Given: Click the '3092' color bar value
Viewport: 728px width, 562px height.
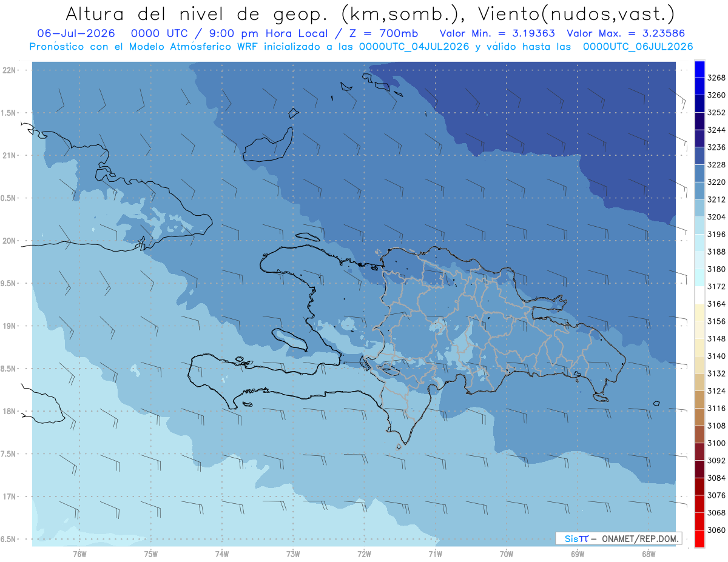Looking at the screenshot, I should click(x=716, y=460).
